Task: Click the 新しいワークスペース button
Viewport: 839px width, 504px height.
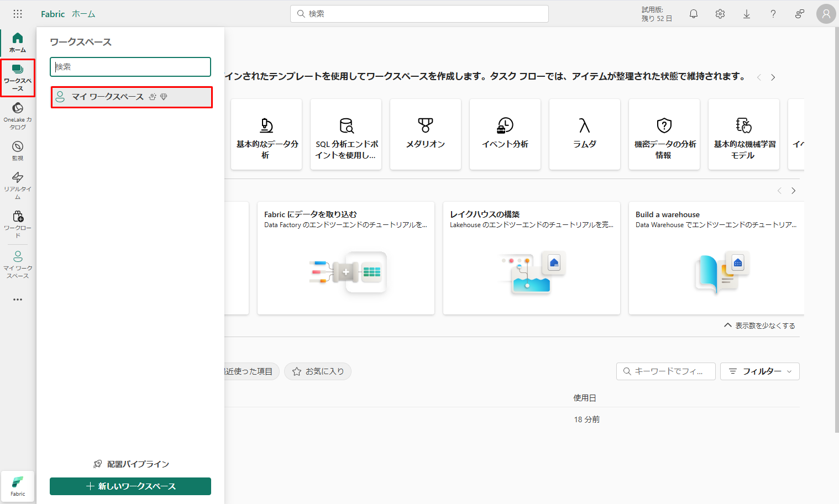Action: point(130,486)
